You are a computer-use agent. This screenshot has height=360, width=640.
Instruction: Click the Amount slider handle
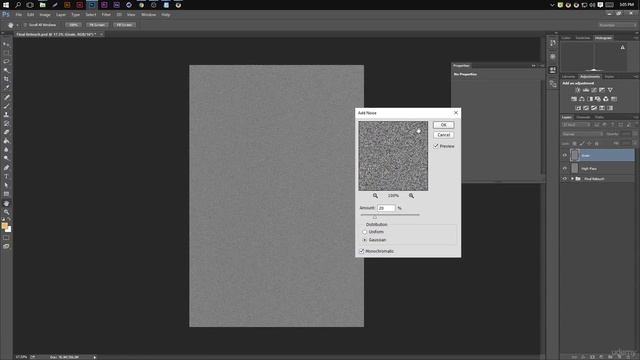point(375,217)
